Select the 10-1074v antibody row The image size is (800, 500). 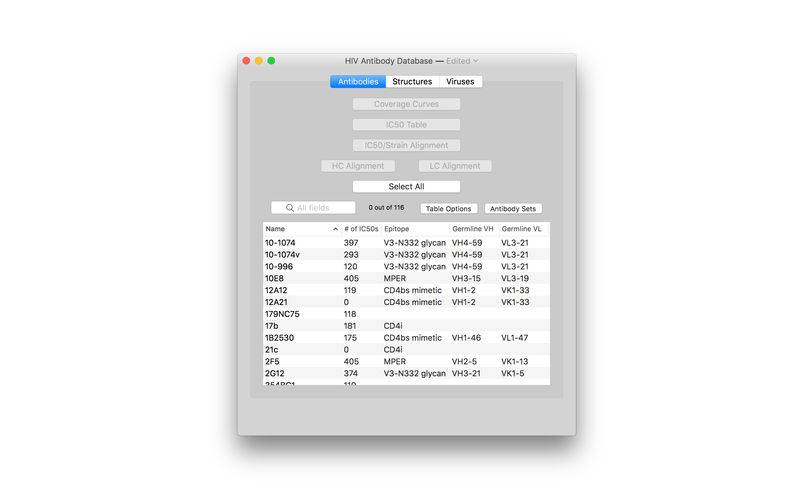pos(406,255)
